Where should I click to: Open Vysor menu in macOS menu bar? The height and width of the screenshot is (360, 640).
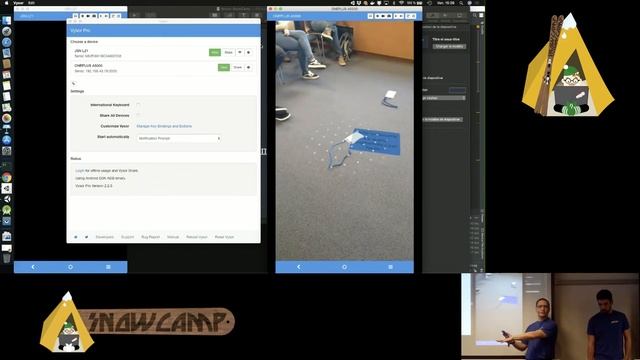tap(19, 2)
